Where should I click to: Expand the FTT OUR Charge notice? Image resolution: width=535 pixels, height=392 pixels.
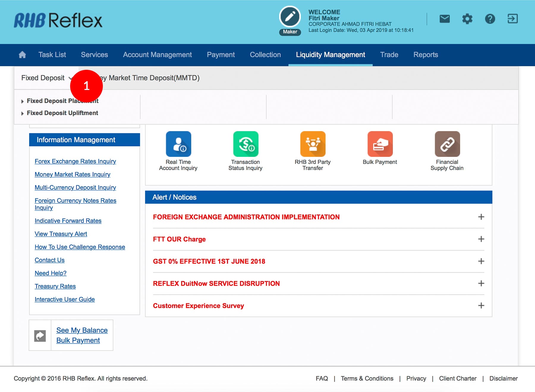click(x=481, y=239)
